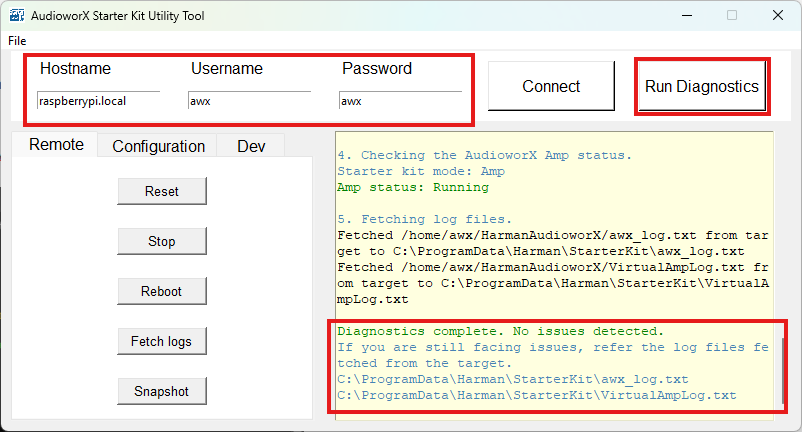Click '5. Fetching log files.' line
The width and height of the screenshot is (802, 432).
point(425,219)
